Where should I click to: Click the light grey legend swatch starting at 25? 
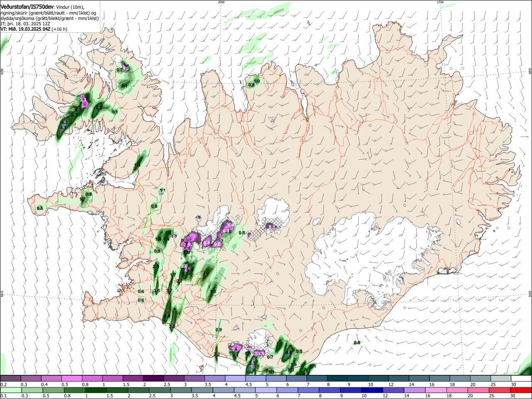click(x=501, y=379)
